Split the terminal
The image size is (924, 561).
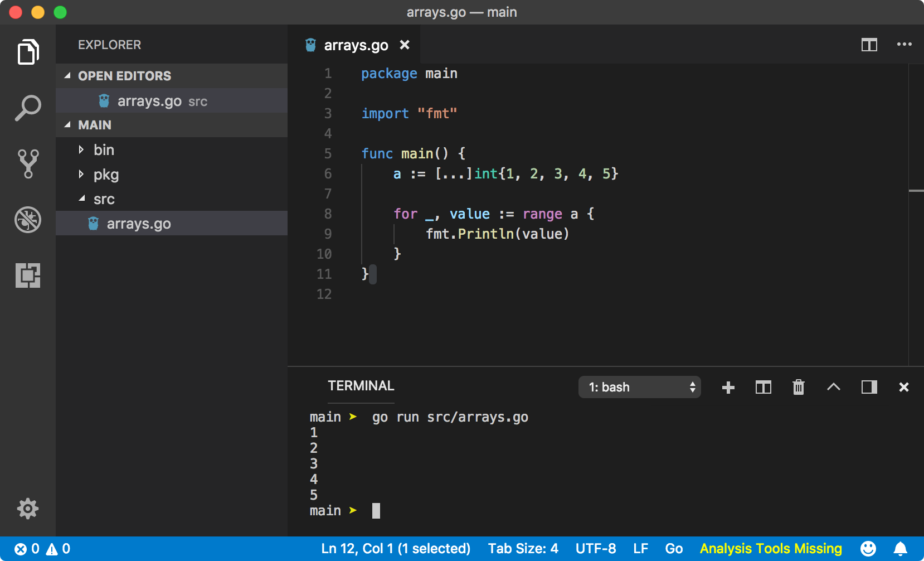[763, 387]
